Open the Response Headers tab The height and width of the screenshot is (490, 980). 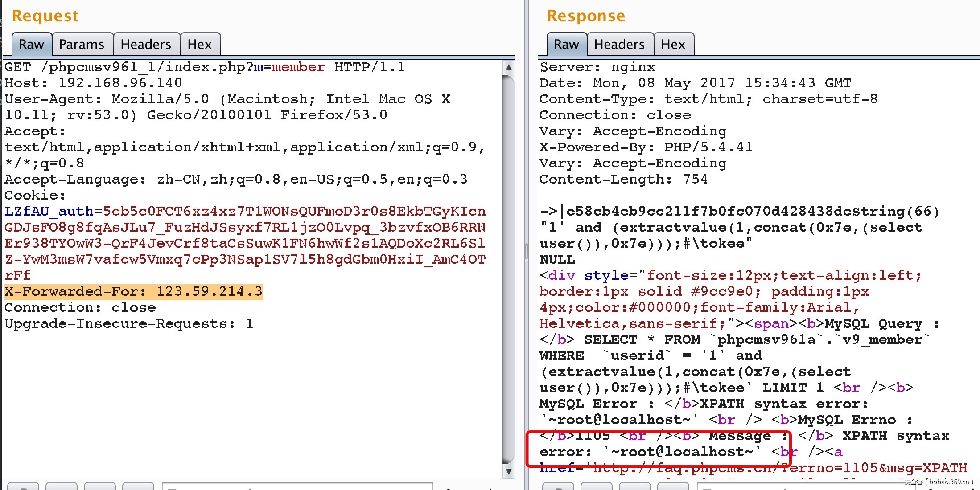(x=619, y=45)
